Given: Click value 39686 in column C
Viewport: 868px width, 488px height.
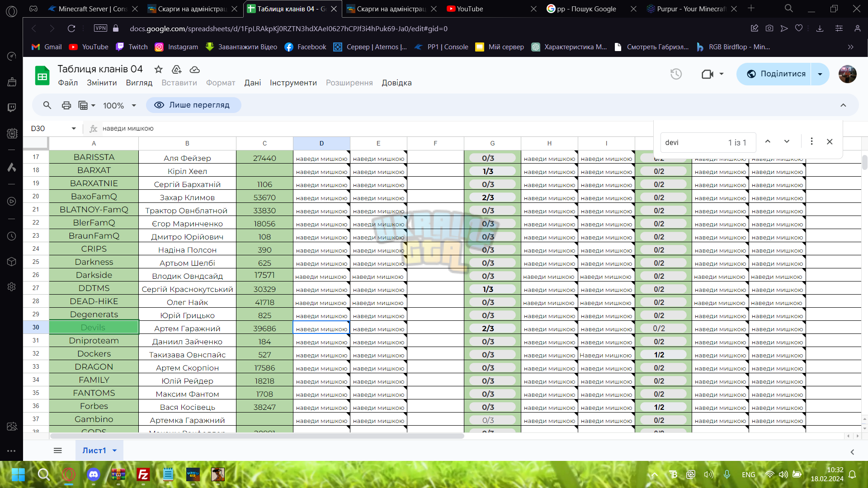Looking at the screenshot, I should [264, 328].
